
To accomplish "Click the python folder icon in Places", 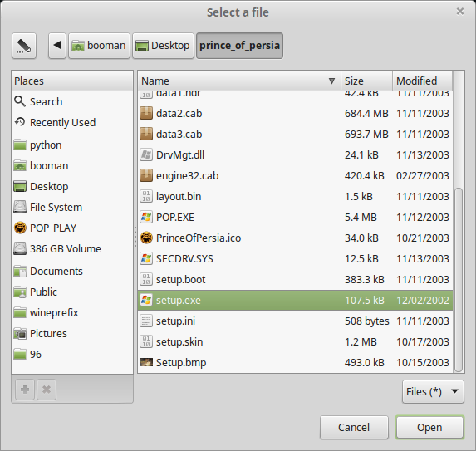I will (x=20, y=145).
